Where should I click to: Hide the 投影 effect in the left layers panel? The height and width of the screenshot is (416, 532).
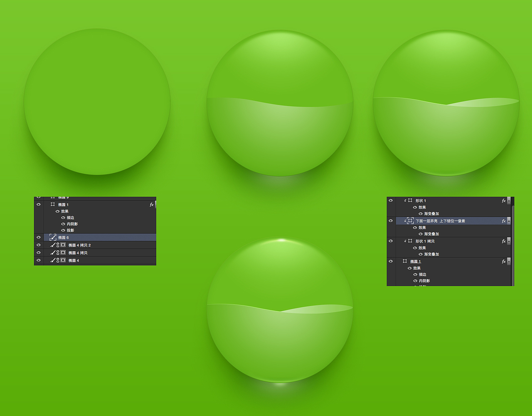point(63,230)
